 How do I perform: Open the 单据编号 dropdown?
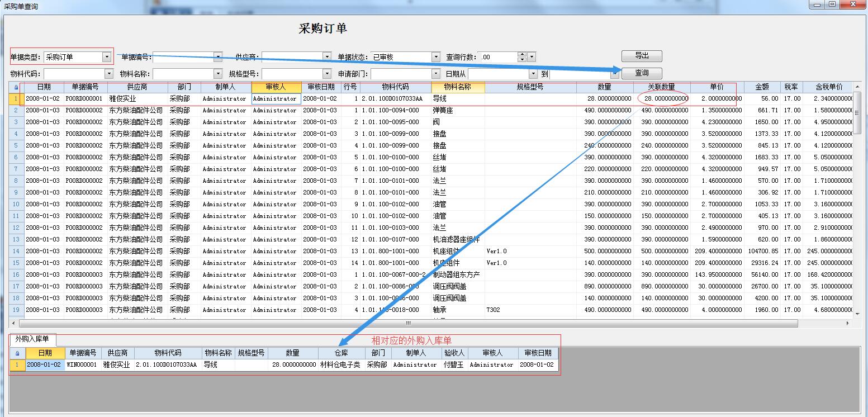click(219, 56)
